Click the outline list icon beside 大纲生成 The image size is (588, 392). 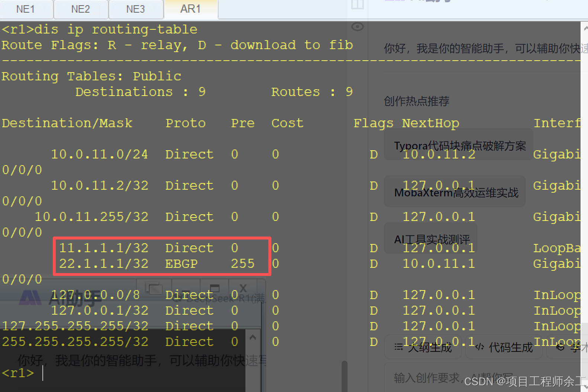(398, 347)
